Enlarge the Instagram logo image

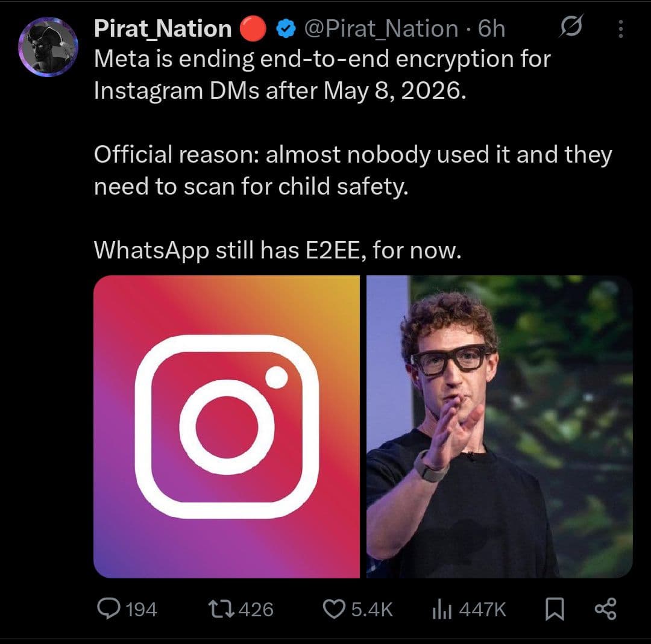pyautogui.click(x=227, y=427)
